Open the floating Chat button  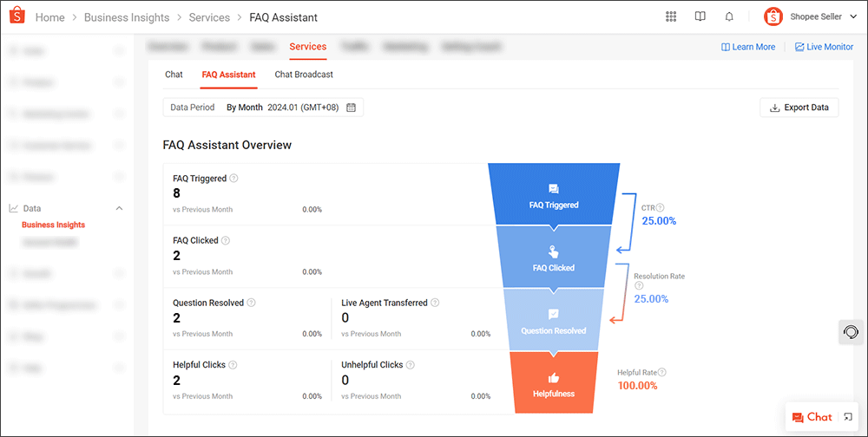click(x=812, y=417)
